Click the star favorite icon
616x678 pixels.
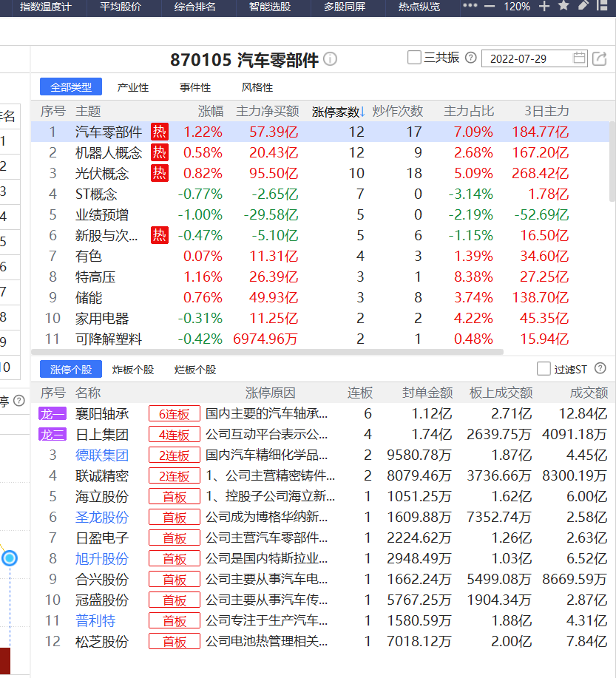point(563,6)
